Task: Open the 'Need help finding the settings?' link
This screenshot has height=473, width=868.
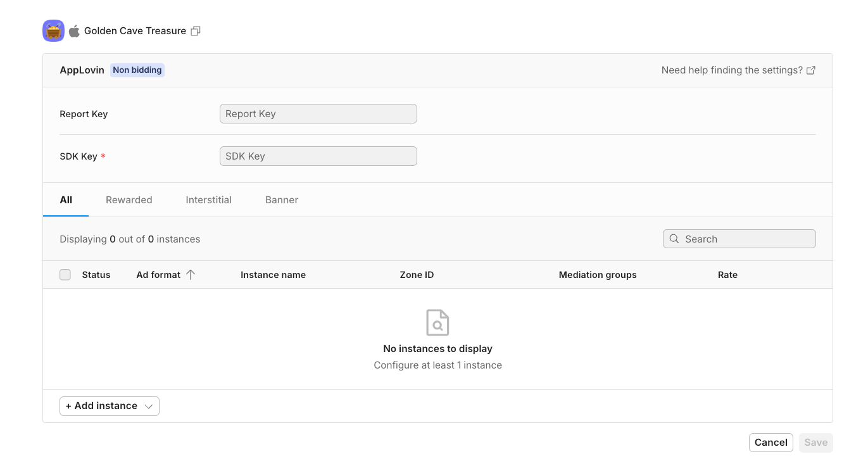Action: (x=731, y=70)
